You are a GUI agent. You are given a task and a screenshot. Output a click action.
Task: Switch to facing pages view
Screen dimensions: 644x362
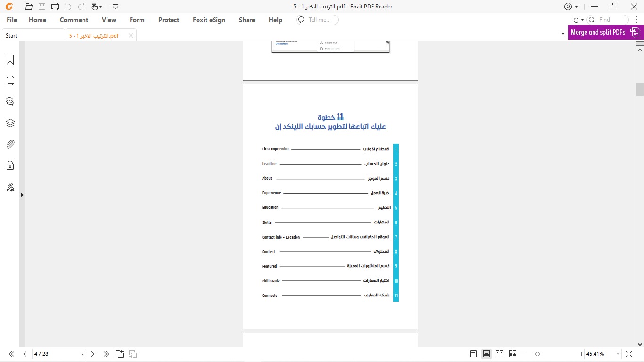point(500,354)
